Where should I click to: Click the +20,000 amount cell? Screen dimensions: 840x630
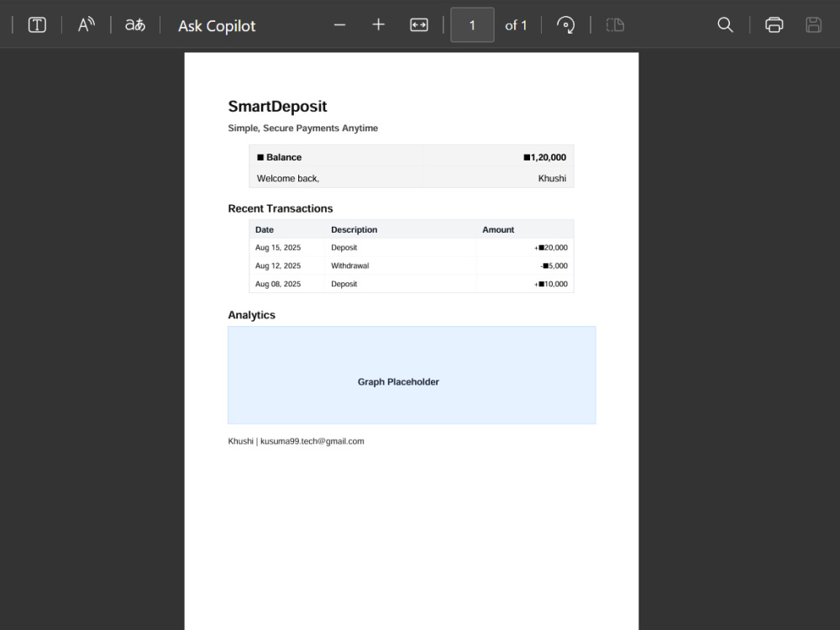(551, 248)
